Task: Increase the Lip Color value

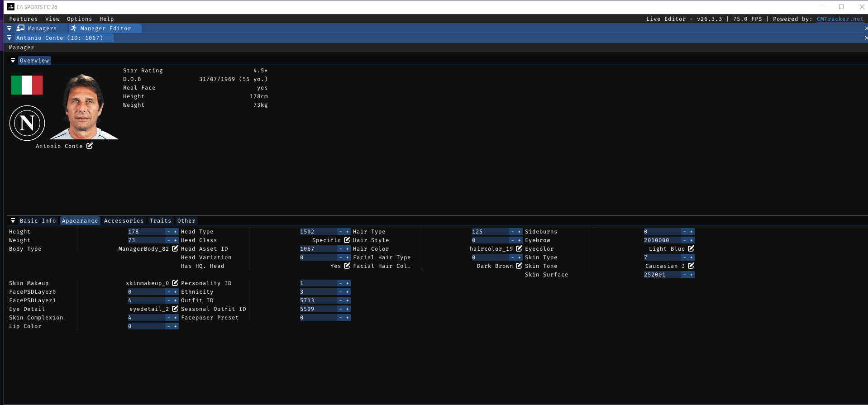Action: click(176, 326)
